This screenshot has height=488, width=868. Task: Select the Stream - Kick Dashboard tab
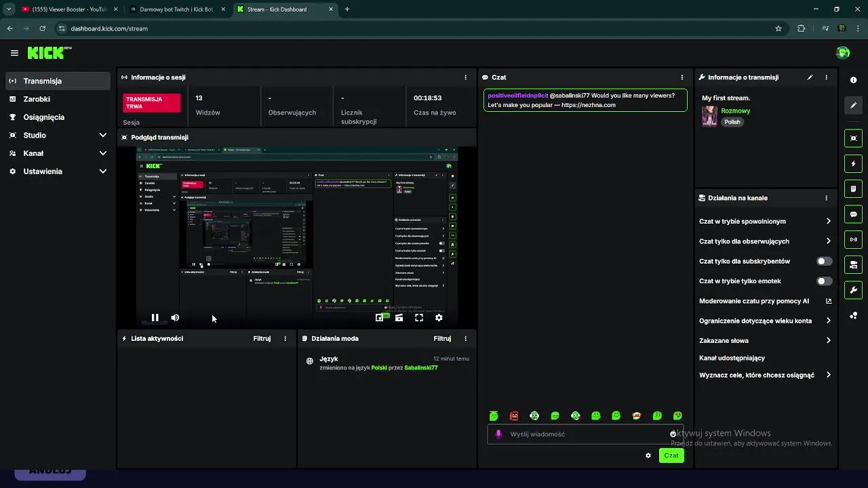click(285, 9)
